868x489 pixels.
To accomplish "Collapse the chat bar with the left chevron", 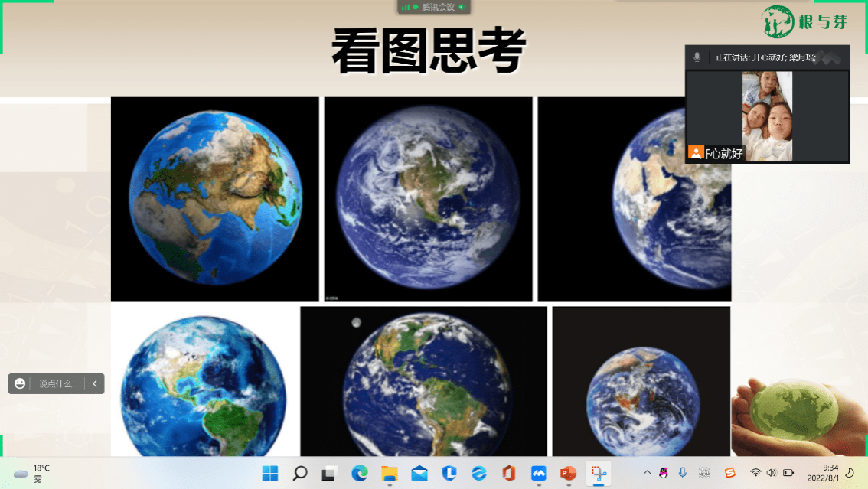I will point(94,383).
